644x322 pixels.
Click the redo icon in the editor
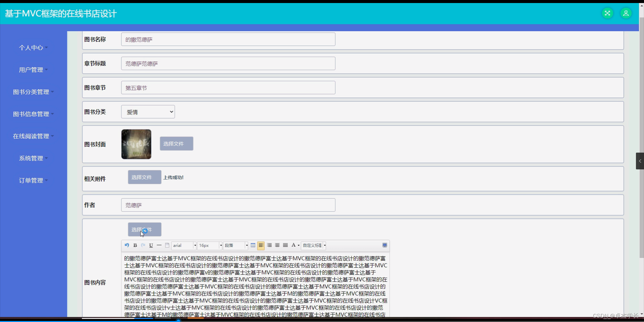click(143, 246)
